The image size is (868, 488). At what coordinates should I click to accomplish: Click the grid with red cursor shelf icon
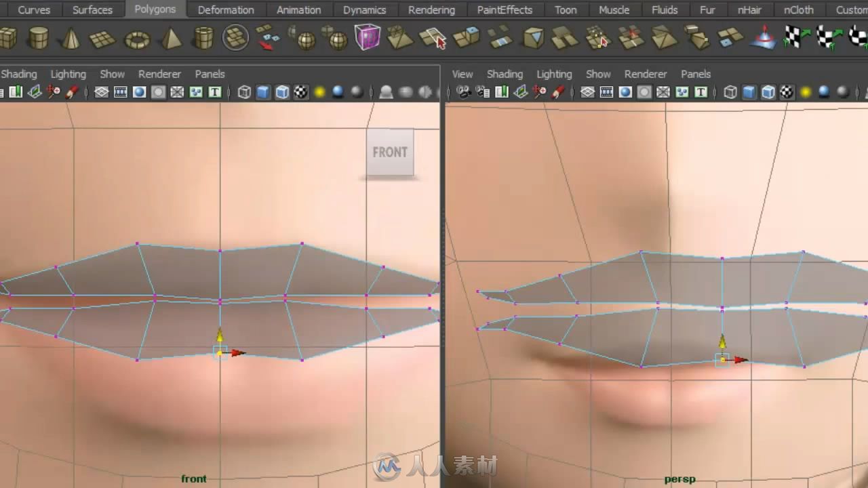click(x=598, y=38)
